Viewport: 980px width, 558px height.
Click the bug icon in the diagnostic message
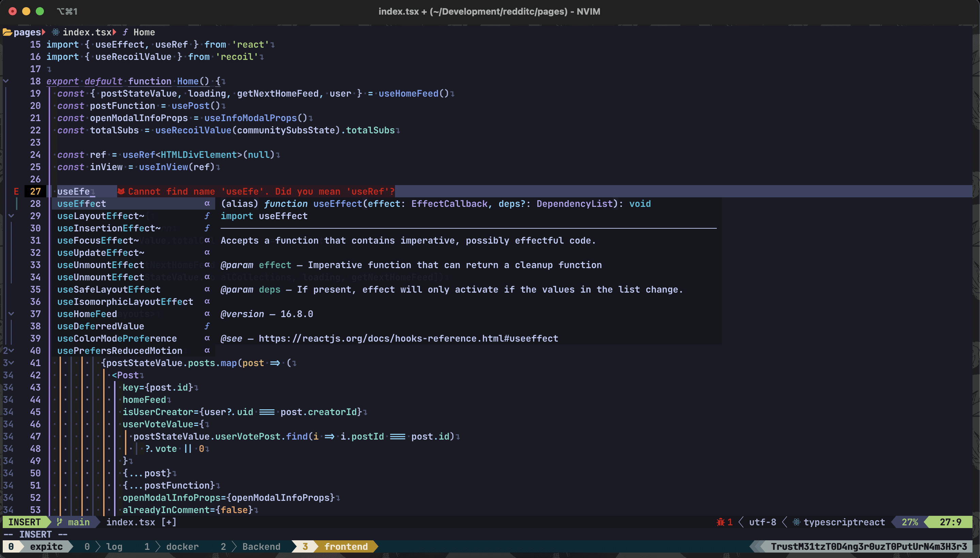click(121, 191)
